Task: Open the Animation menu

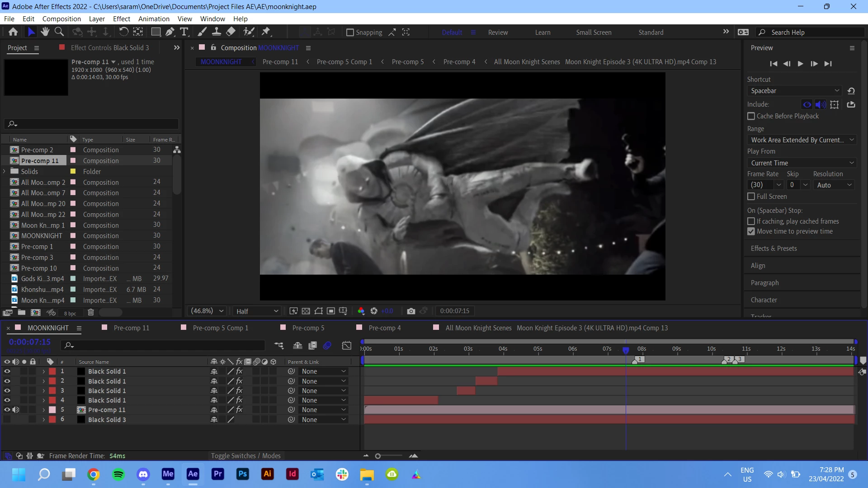Action: tap(154, 19)
